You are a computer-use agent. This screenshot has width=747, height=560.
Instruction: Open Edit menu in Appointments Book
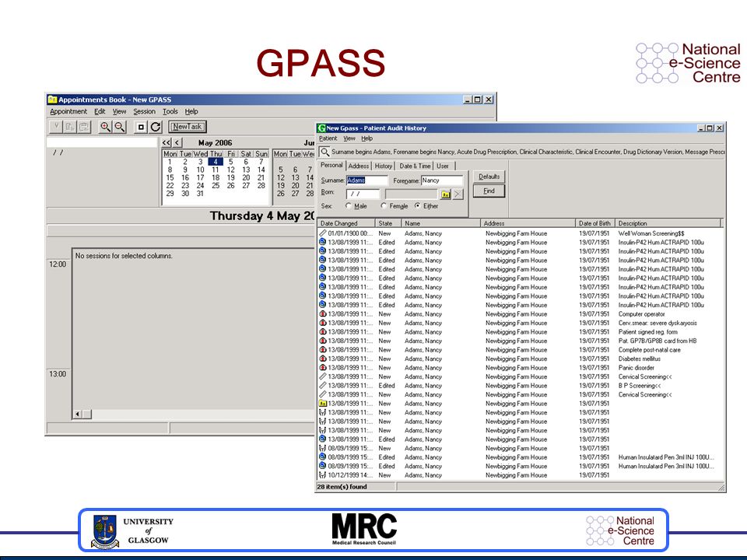coord(100,111)
